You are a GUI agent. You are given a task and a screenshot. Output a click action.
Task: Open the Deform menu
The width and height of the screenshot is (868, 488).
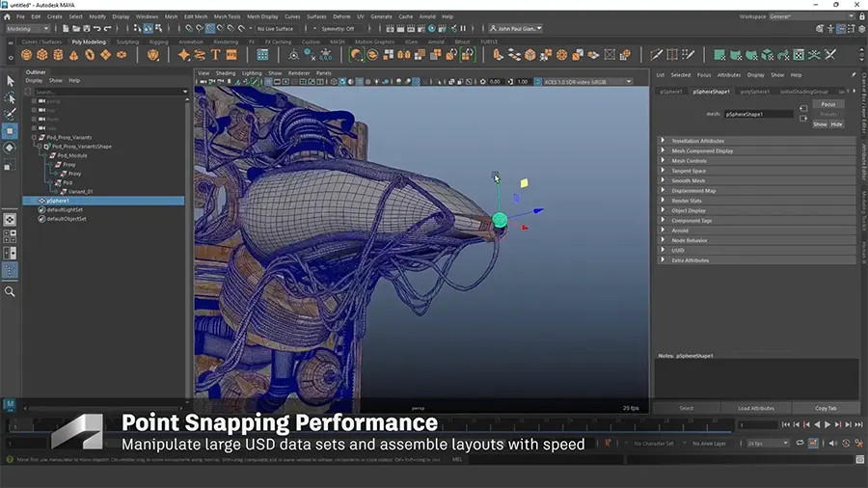click(x=341, y=16)
